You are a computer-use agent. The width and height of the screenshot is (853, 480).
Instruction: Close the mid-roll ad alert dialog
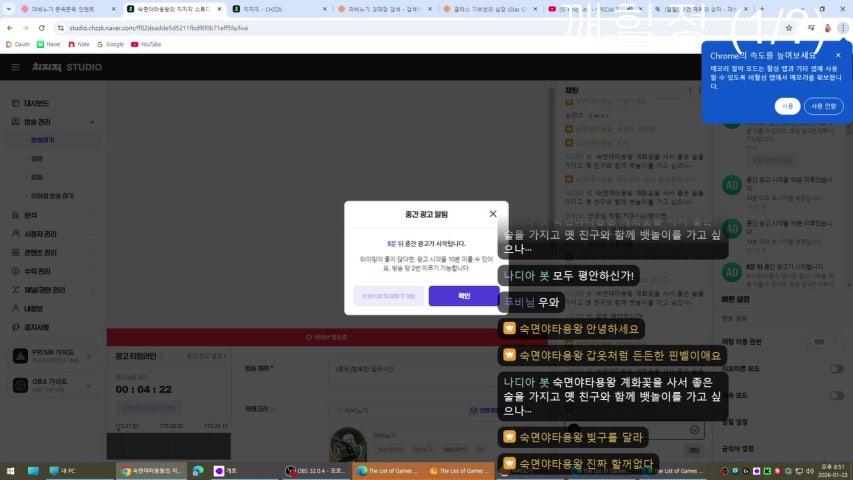pyautogui.click(x=492, y=214)
